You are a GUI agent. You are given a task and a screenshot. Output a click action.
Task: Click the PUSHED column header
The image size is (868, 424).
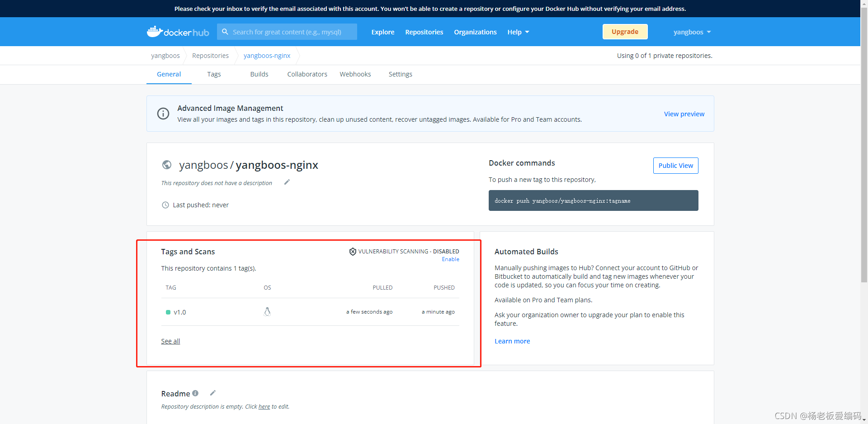[444, 288]
